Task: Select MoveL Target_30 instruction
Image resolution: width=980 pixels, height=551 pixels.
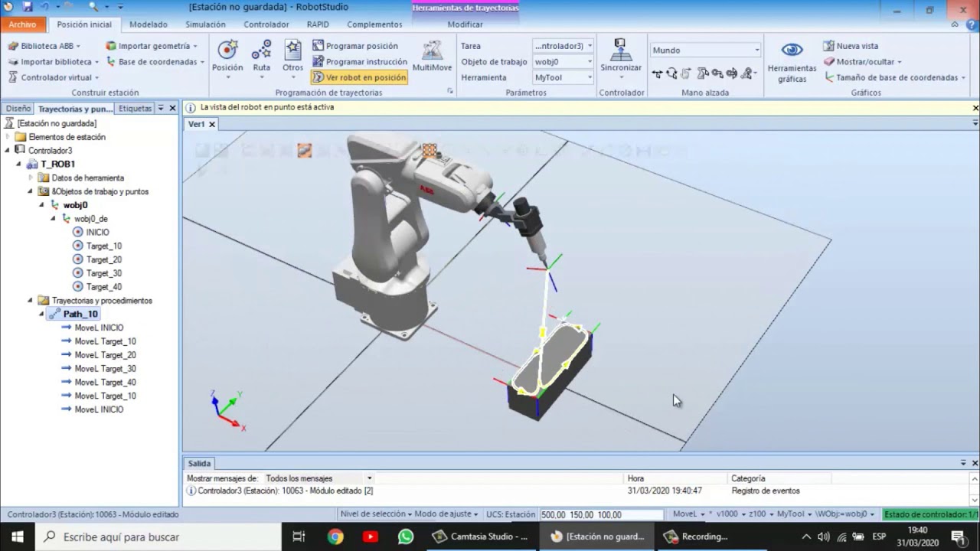Action: (106, 369)
